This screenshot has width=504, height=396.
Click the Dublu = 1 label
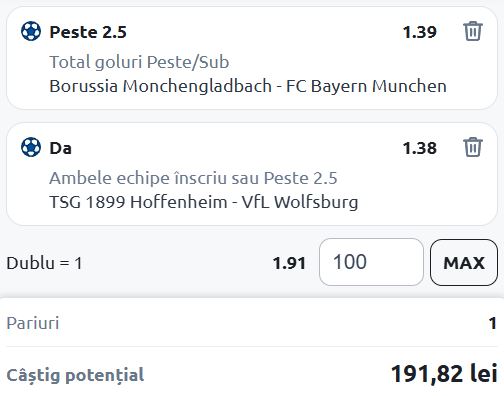44,263
